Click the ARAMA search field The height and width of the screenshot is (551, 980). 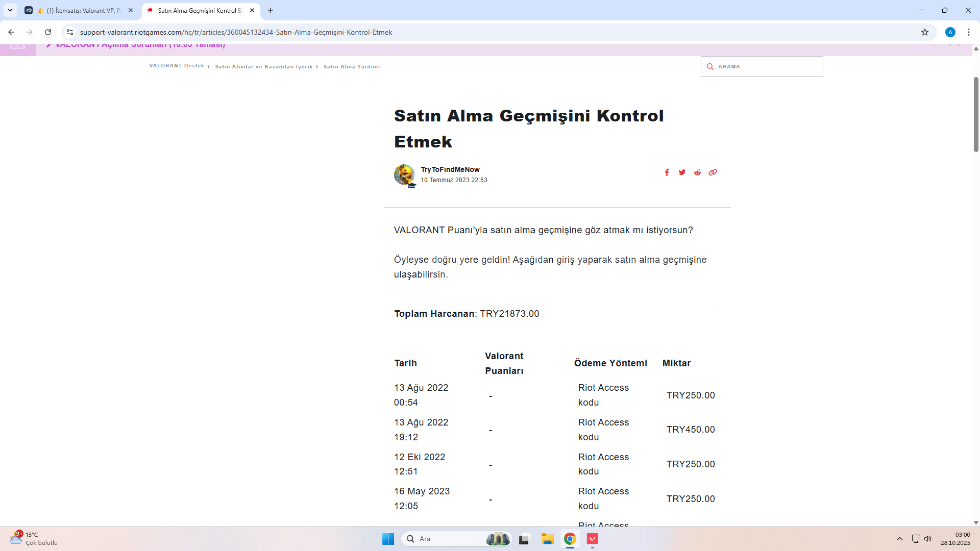[766, 66]
